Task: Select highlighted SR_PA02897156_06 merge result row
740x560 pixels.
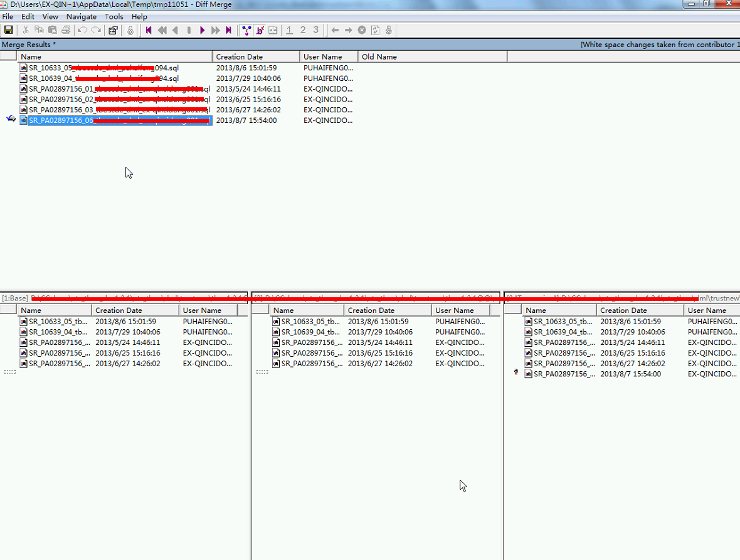Action: click(115, 120)
